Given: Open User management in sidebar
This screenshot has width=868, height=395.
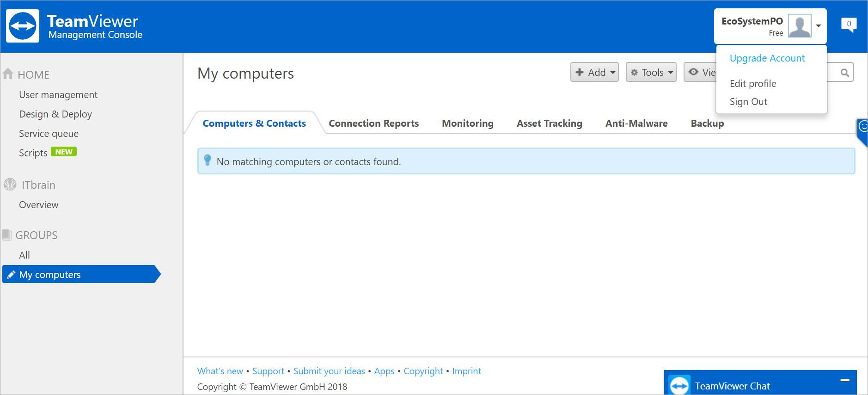Looking at the screenshot, I should pos(58,95).
